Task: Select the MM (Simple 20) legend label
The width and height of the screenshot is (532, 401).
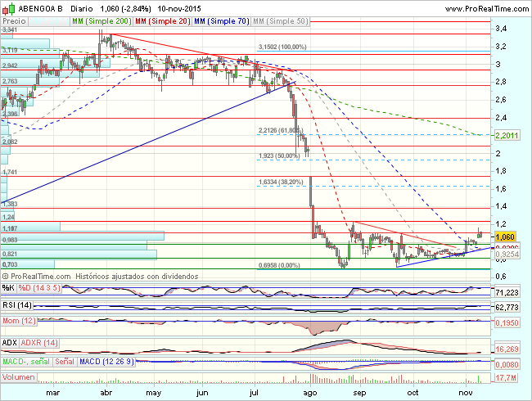Action: [163, 21]
